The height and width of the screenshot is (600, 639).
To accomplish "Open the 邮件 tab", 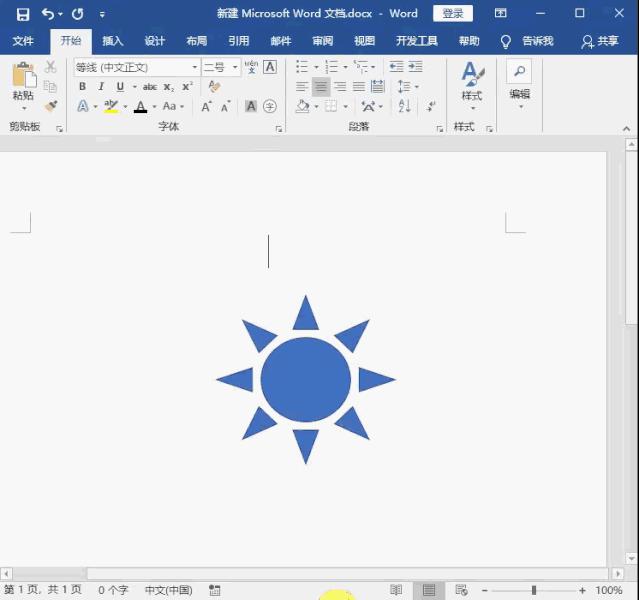I will pyautogui.click(x=281, y=41).
